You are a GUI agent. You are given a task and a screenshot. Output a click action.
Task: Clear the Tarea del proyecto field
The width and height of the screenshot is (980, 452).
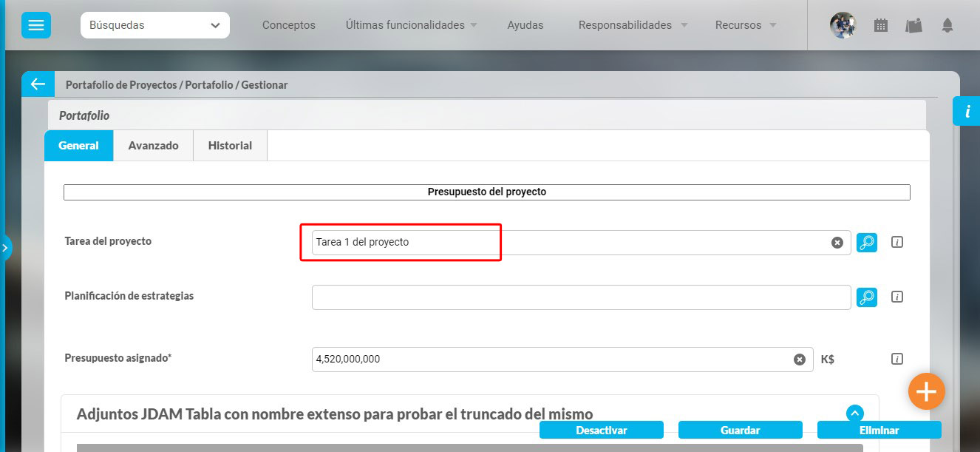click(837, 243)
